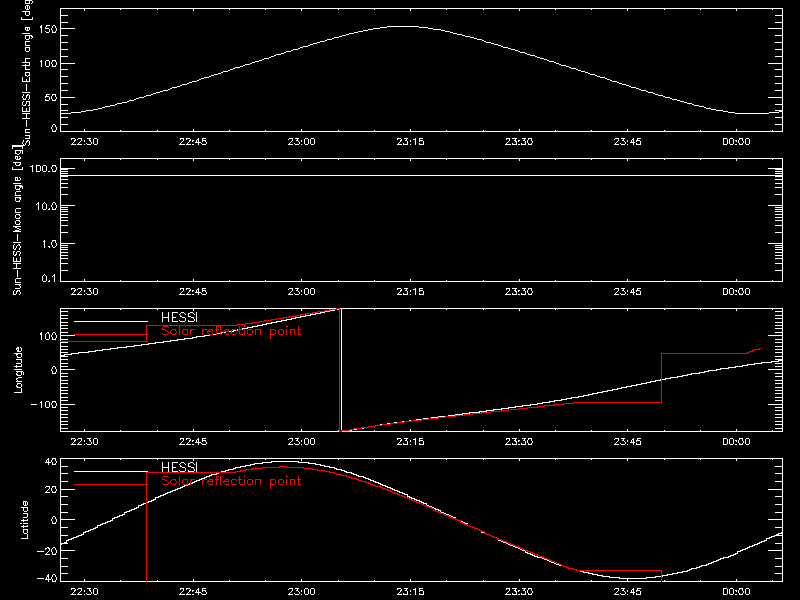
Task: Click the Longitude axis label
Action: (18, 370)
